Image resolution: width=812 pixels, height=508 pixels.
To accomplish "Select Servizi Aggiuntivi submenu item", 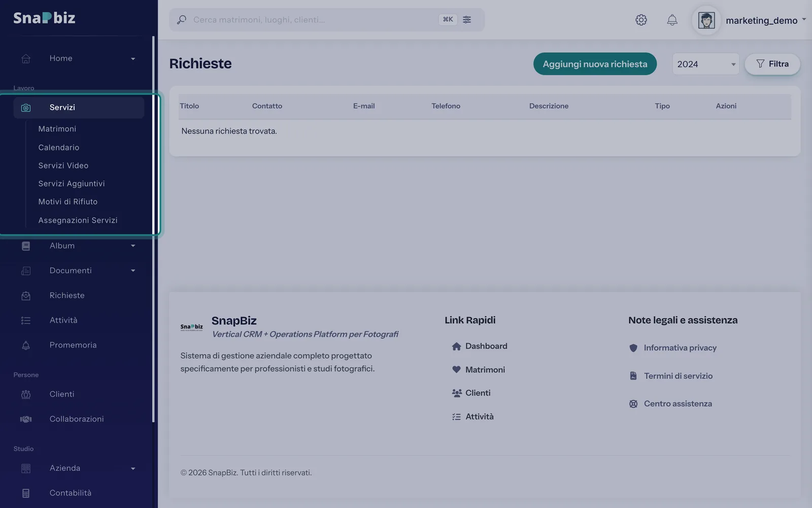I will (x=72, y=183).
